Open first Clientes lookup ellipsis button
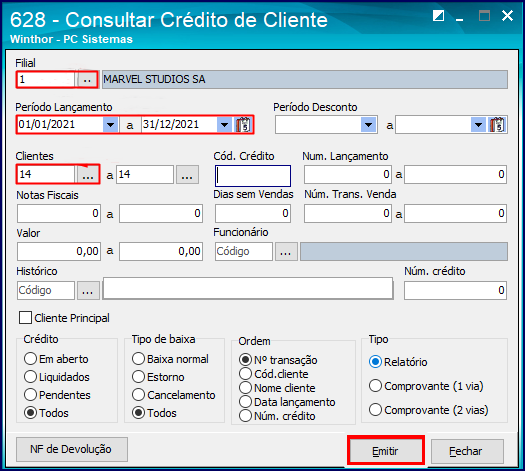The width and height of the screenshot is (525, 471). (x=88, y=174)
